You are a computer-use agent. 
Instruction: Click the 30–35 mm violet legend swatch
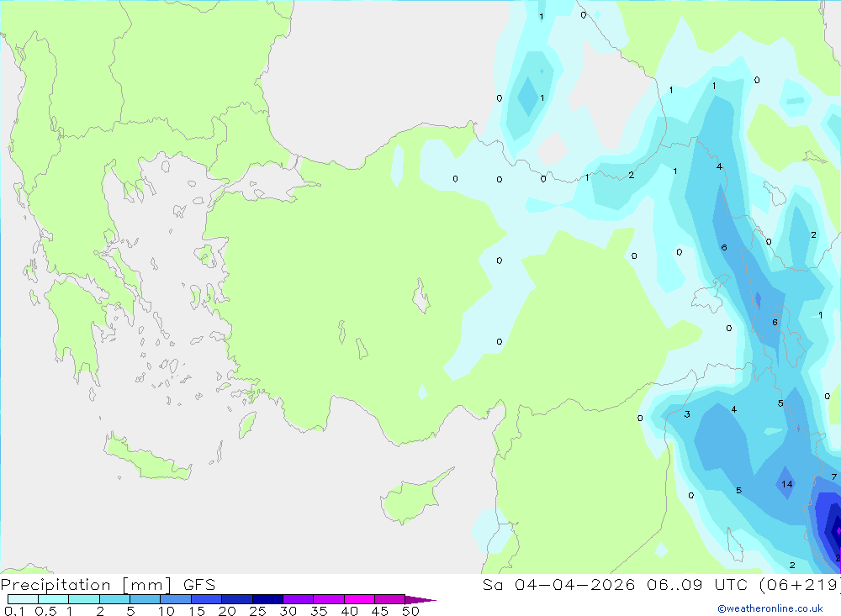(299, 599)
